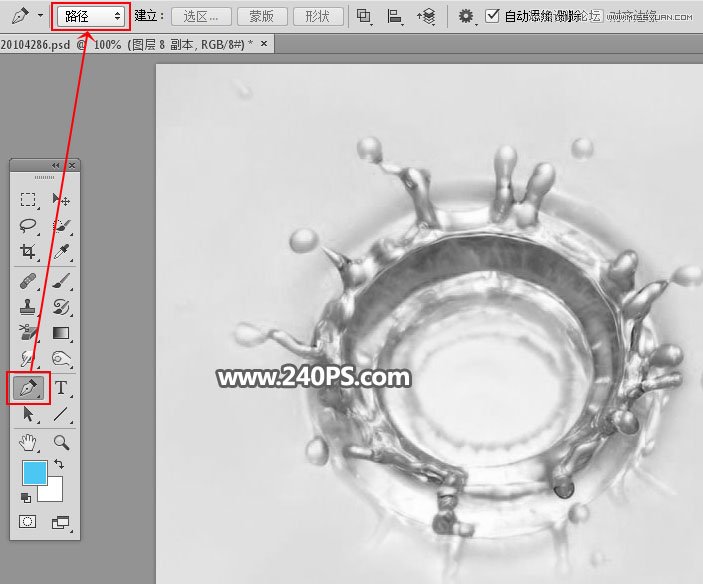Open path arrangement options
This screenshot has width=703, height=584.
[426, 17]
